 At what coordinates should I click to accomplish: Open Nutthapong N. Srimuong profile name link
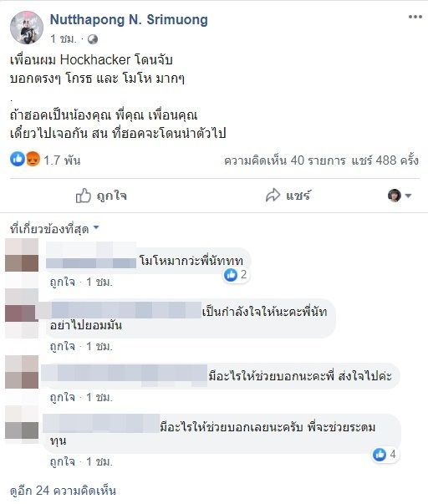click(x=129, y=20)
